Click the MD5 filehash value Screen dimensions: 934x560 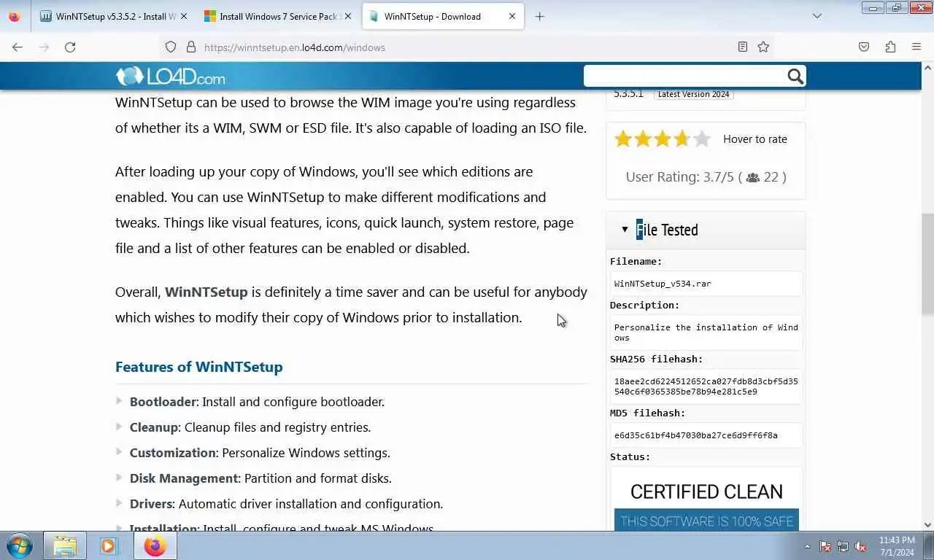point(706,435)
